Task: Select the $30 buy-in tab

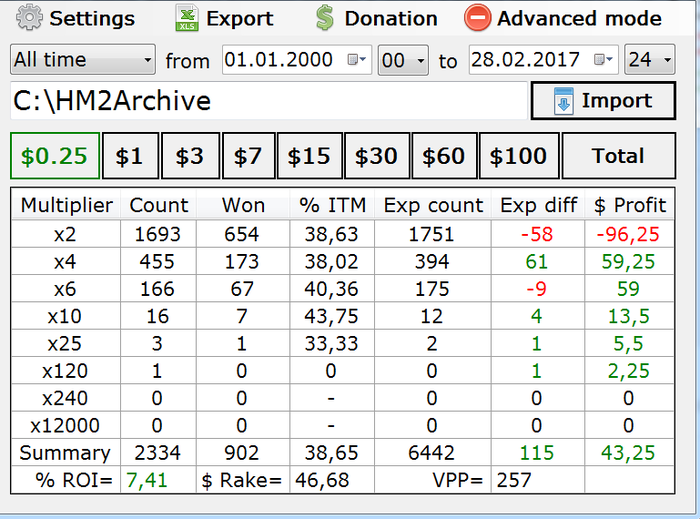Action: click(377, 156)
